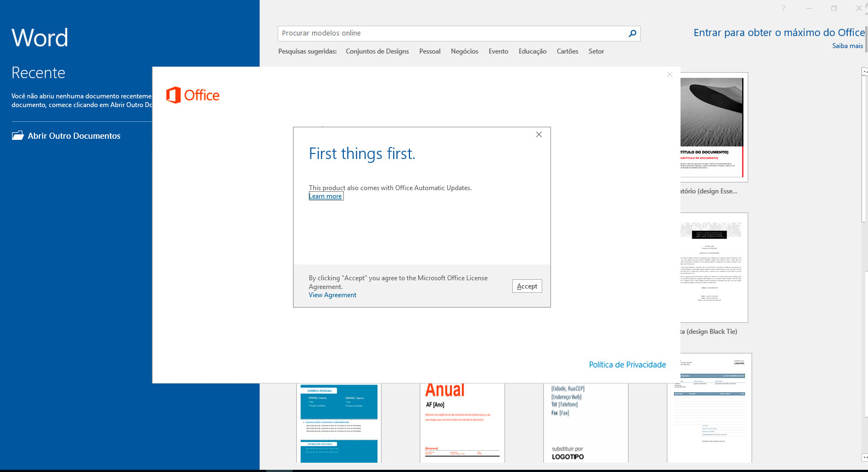Open the View Agreement link
This screenshot has width=868, height=472.
(332, 295)
